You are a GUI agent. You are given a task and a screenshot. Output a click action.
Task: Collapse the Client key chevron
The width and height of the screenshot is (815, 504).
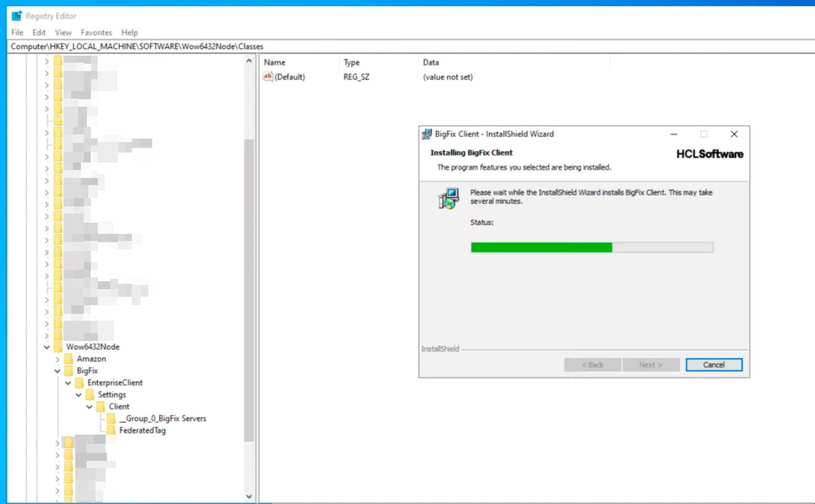pyautogui.click(x=89, y=406)
